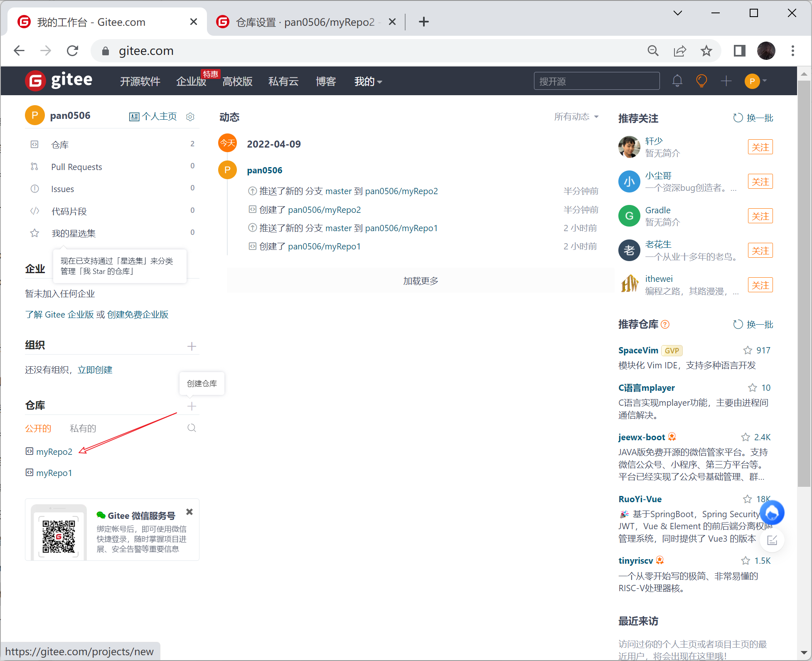Open the 开源软件 navigation menu
Screen dimensions: 812x661
(140, 81)
